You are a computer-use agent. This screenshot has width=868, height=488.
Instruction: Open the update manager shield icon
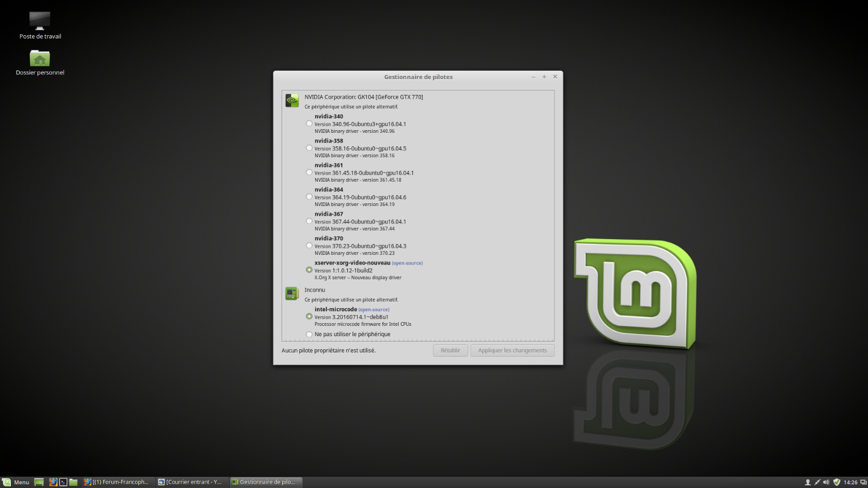[837, 482]
